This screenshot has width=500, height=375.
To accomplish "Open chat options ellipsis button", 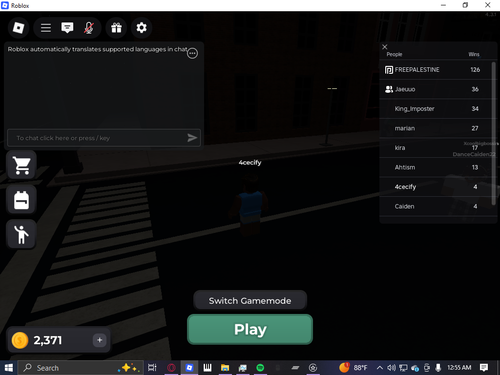I will click(192, 53).
